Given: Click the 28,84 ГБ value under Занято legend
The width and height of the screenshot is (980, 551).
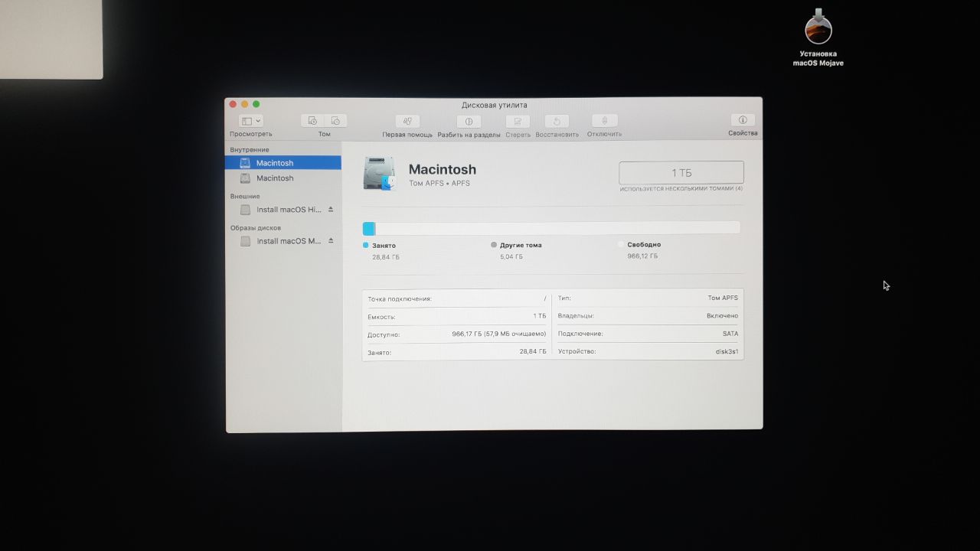Looking at the screenshot, I should coord(386,257).
